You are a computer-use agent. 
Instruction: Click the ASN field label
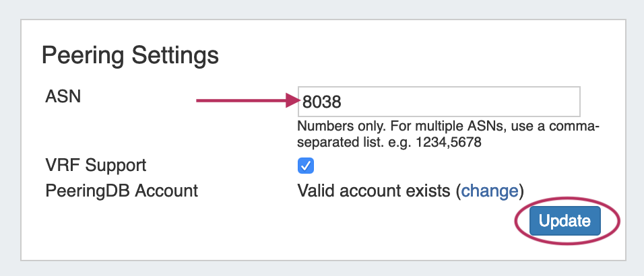pos(63,96)
